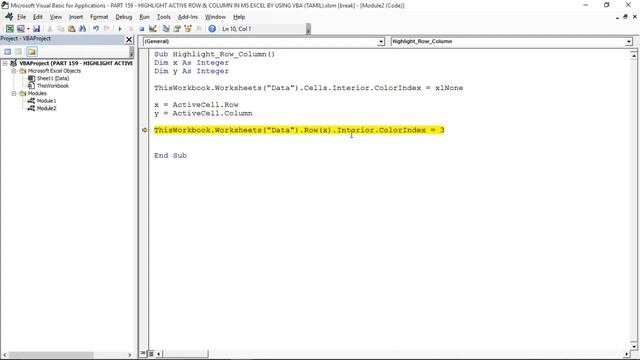This screenshot has height=360, width=640.
Task: Open Find with the binoculars icon
Action: click(x=82, y=29)
